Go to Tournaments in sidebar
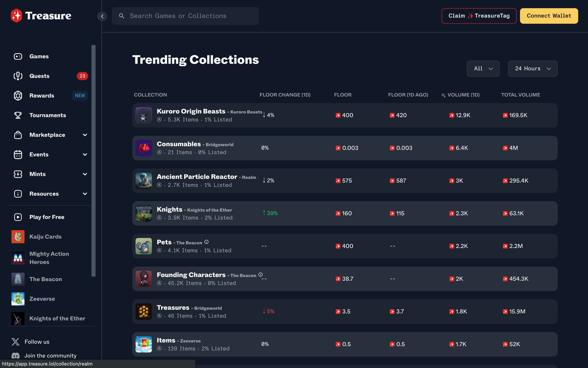This screenshot has width=588, height=368. pos(48,115)
